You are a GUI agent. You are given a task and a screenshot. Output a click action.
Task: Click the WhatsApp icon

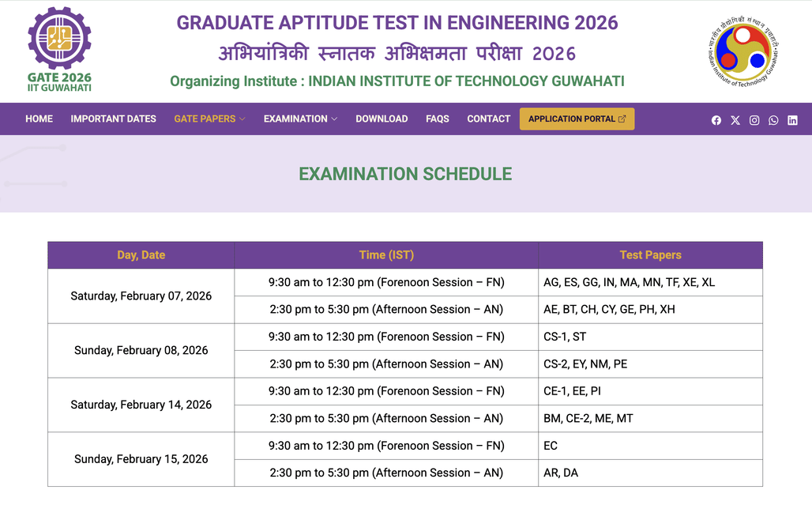(x=773, y=120)
